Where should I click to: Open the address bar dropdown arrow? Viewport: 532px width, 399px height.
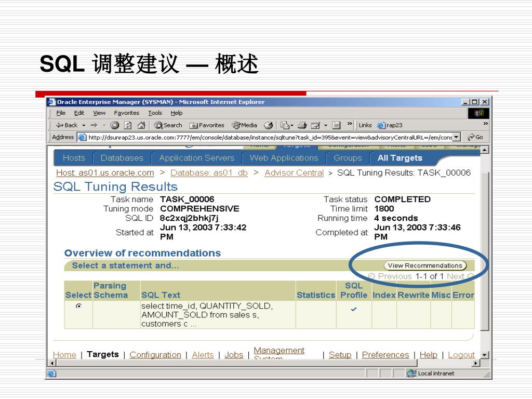point(457,137)
